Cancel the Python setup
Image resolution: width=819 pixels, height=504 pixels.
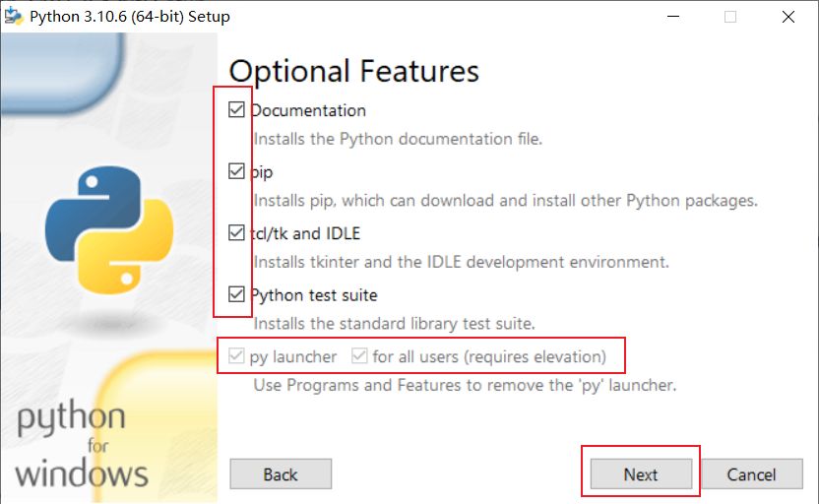tap(752, 474)
